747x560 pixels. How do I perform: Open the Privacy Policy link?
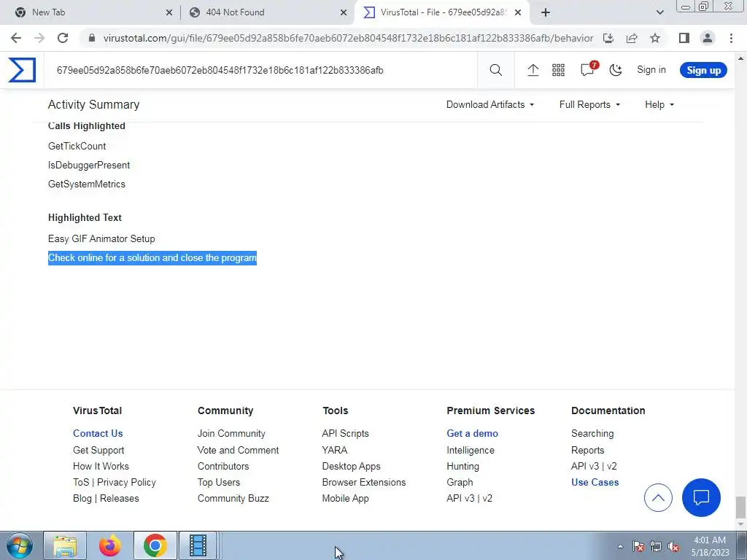[x=126, y=482]
